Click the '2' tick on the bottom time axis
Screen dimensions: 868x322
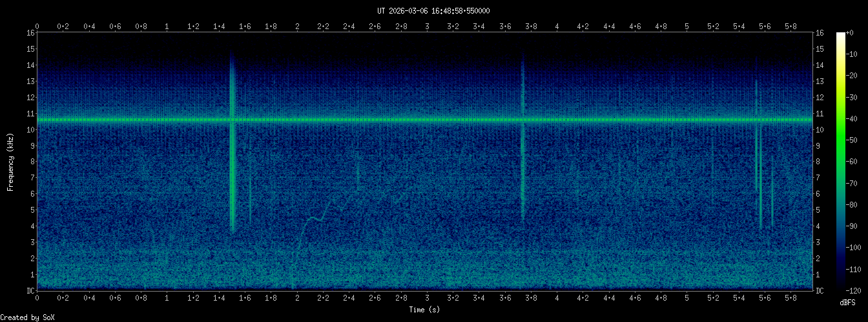[x=297, y=297]
